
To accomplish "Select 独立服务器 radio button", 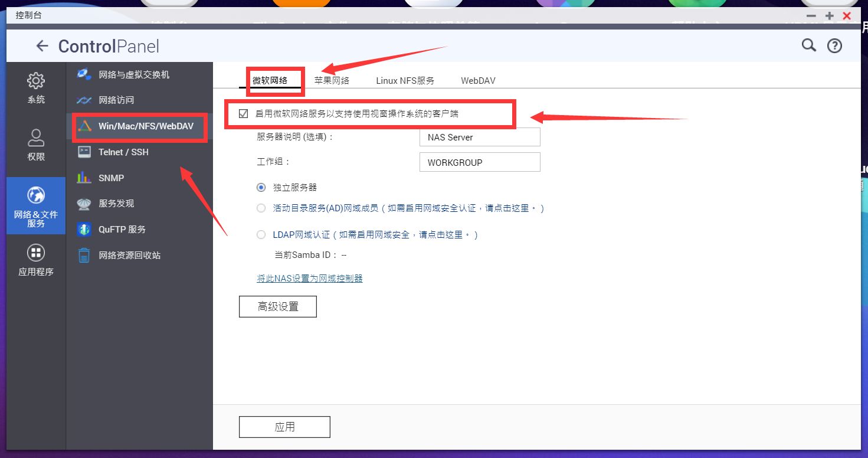I will [261, 187].
